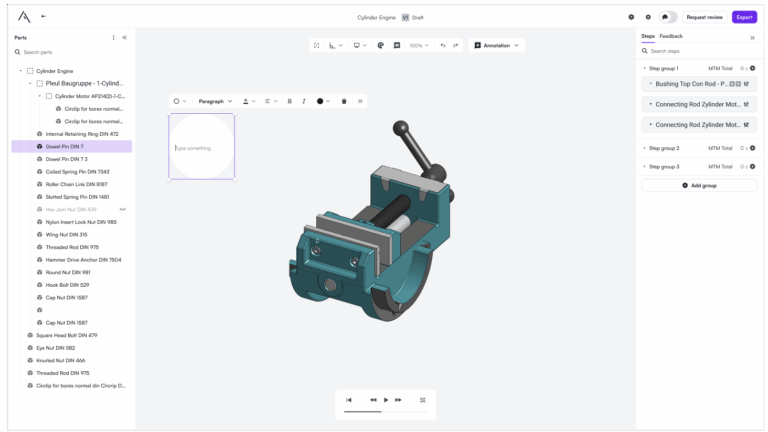This screenshot has width=768, height=432.
Task: Click the undo arrow in the toolbar
Action: (443, 46)
